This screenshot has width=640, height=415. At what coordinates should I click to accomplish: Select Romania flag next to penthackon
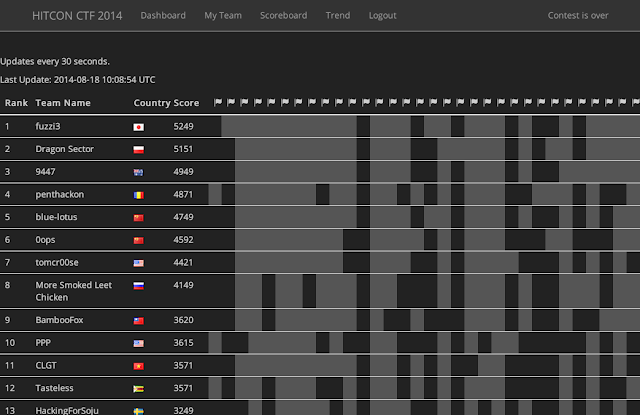pyautogui.click(x=138, y=195)
